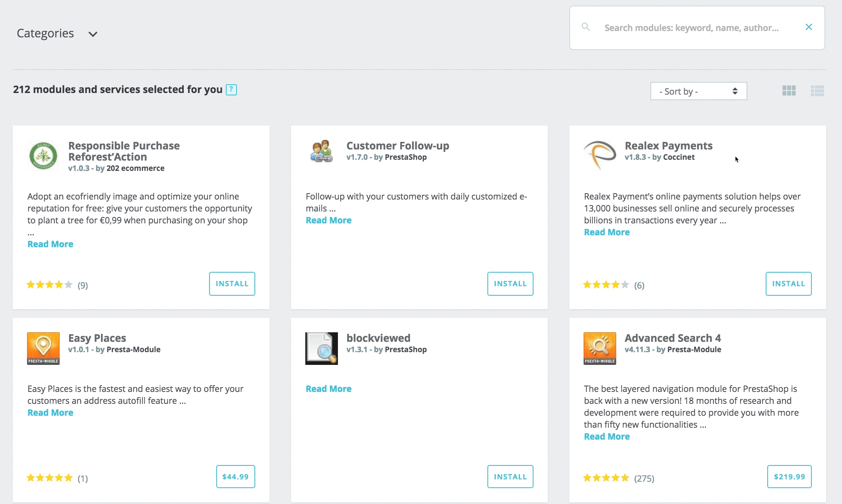Buy Easy Places for $44.99
Screen dimensions: 842x504
click(235, 477)
